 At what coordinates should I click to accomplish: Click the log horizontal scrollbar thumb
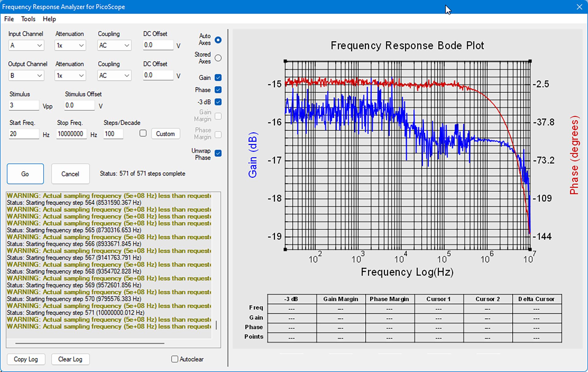pos(90,343)
